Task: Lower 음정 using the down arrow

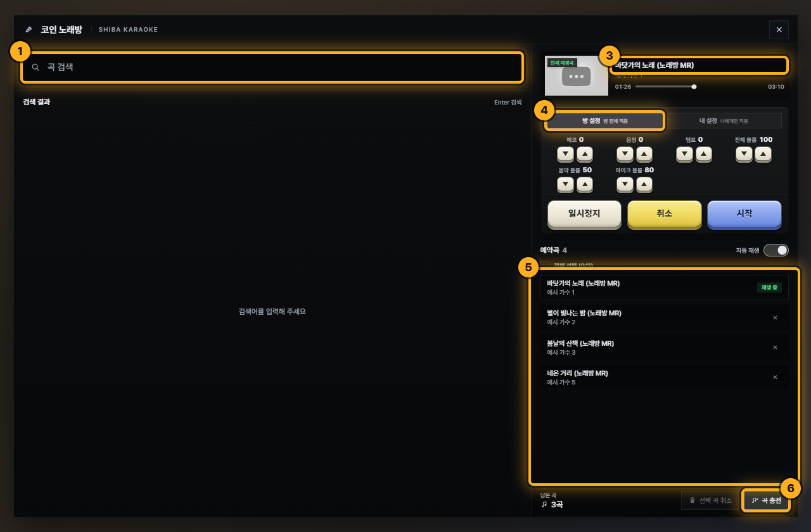Action: 625,154
